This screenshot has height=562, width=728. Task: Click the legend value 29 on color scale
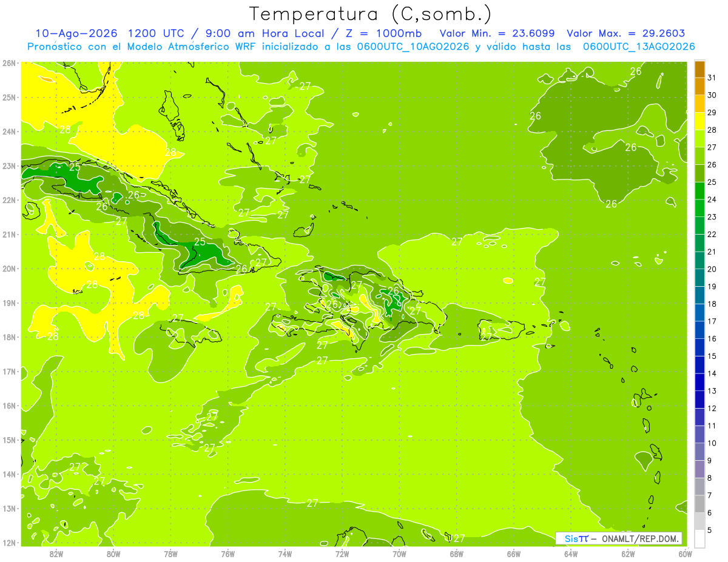712,112
